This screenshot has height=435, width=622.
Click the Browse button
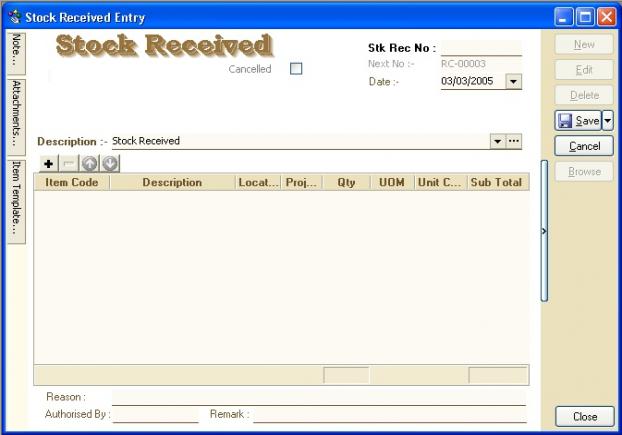point(584,171)
